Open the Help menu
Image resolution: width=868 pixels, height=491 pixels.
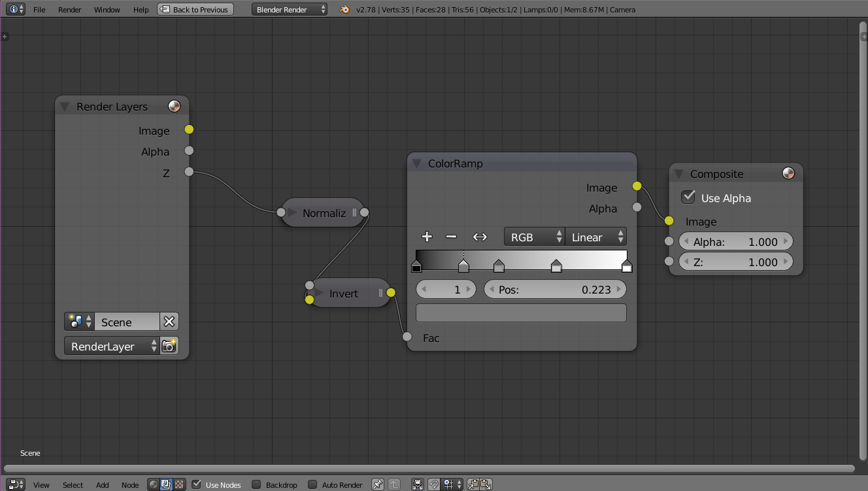(141, 10)
